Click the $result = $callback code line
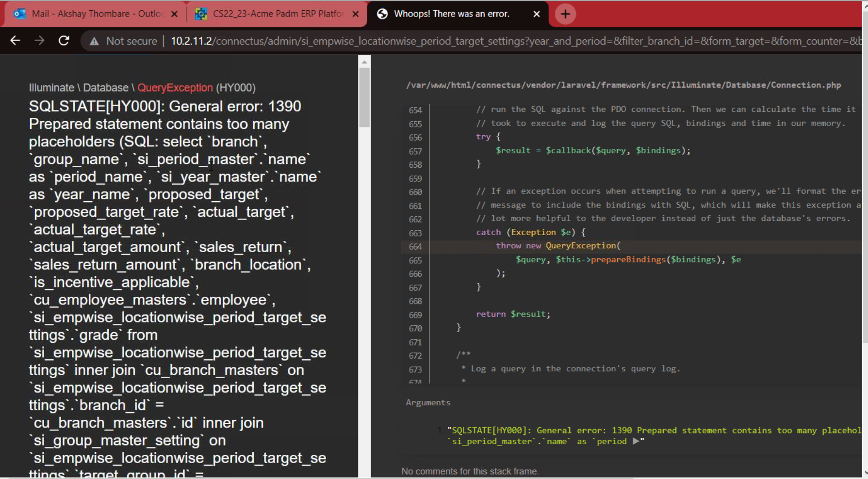 [x=593, y=150]
